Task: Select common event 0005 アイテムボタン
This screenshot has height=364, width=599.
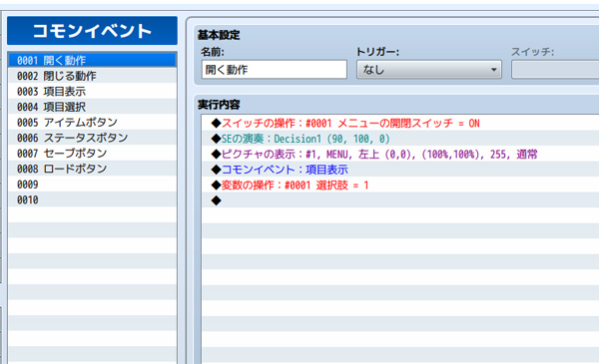Action: tap(92, 122)
